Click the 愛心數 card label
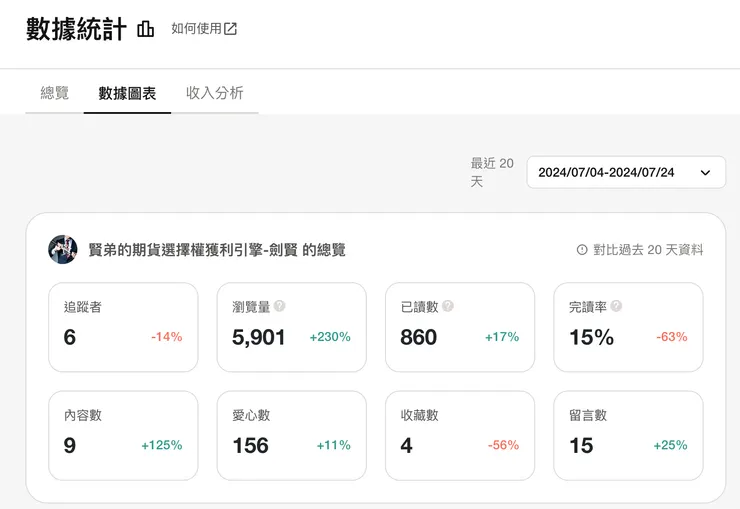 (251, 415)
